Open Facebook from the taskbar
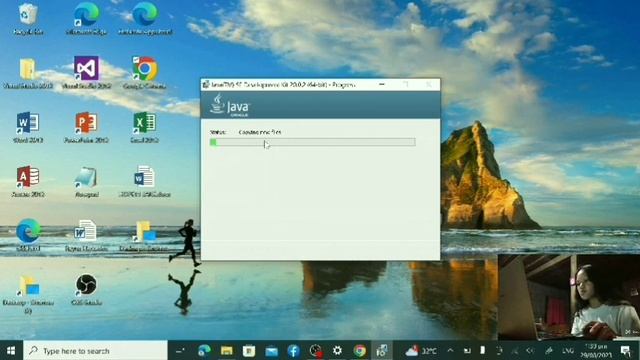Viewport: 640px width, 360px height. [x=293, y=351]
